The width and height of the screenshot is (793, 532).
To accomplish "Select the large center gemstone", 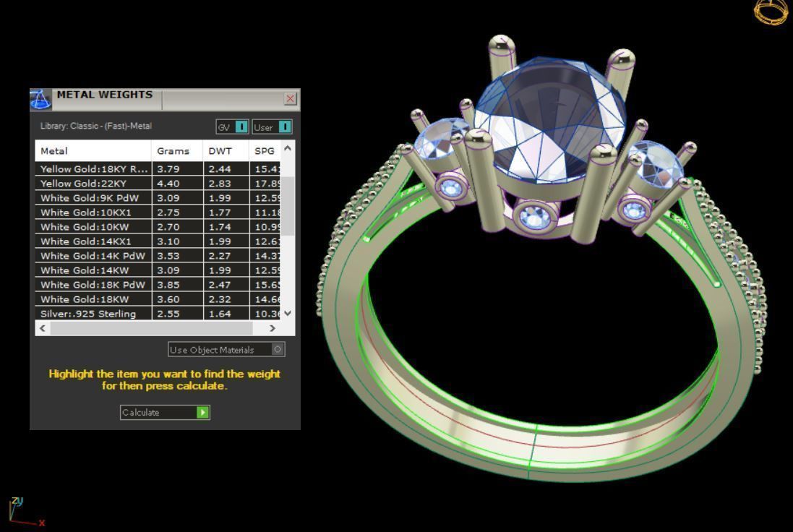I will [552, 119].
